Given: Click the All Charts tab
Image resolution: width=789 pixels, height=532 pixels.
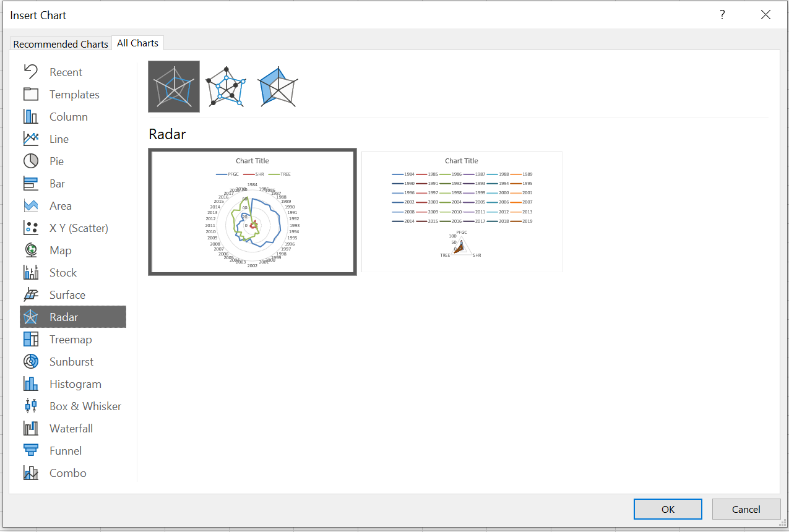Looking at the screenshot, I should click(x=137, y=43).
